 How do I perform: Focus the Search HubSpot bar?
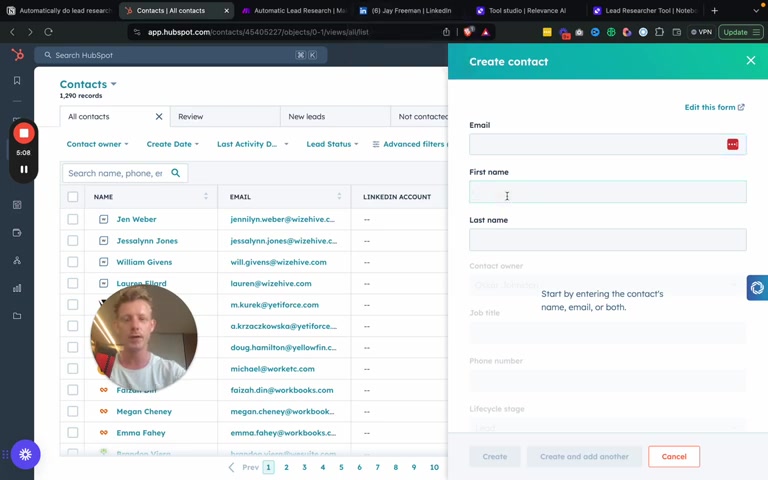[x=181, y=55]
